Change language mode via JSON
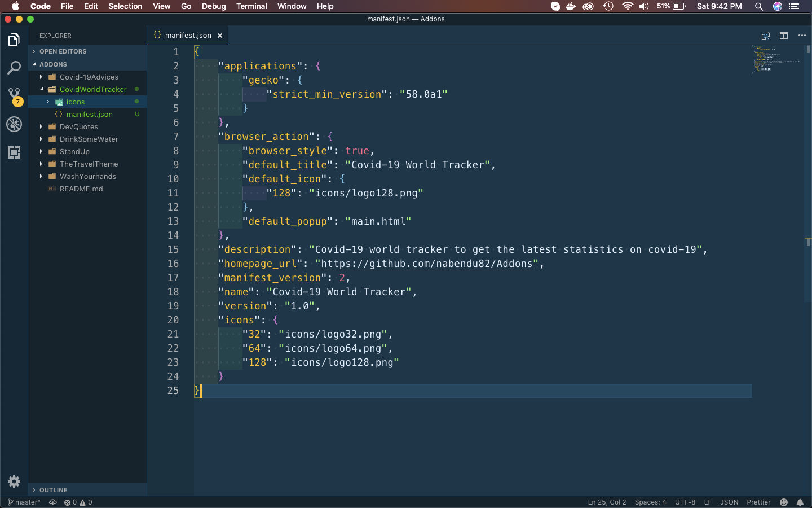This screenshot has height=508, width=812. 729,502
